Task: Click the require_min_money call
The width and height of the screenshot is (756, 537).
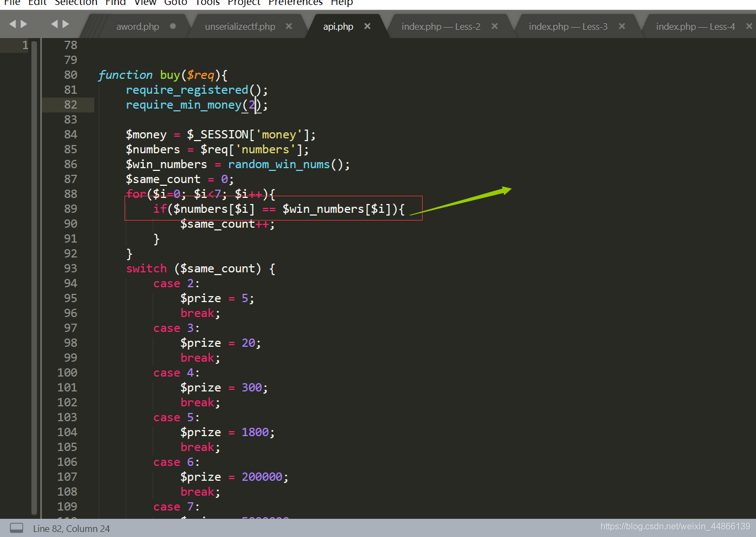Action: [197, 105]
